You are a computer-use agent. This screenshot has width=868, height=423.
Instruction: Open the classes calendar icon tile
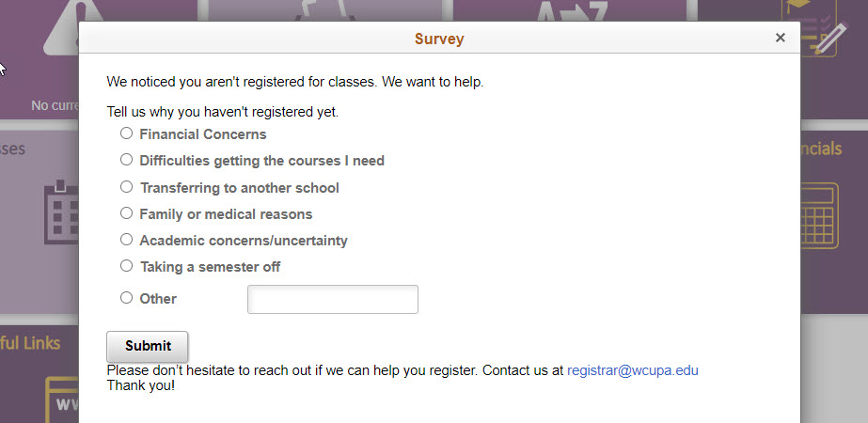tap(60, 211)
